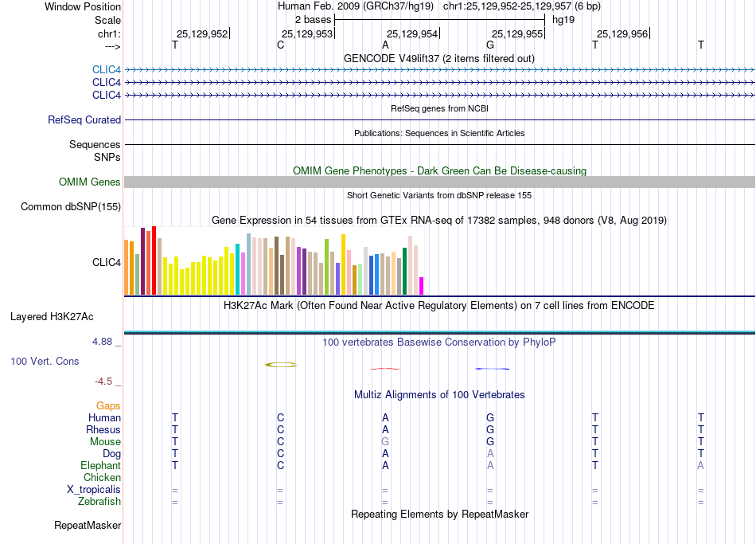This screenshot has width=756, height=544.
Task: Click the Dog species row label
Action: point(111,454)
